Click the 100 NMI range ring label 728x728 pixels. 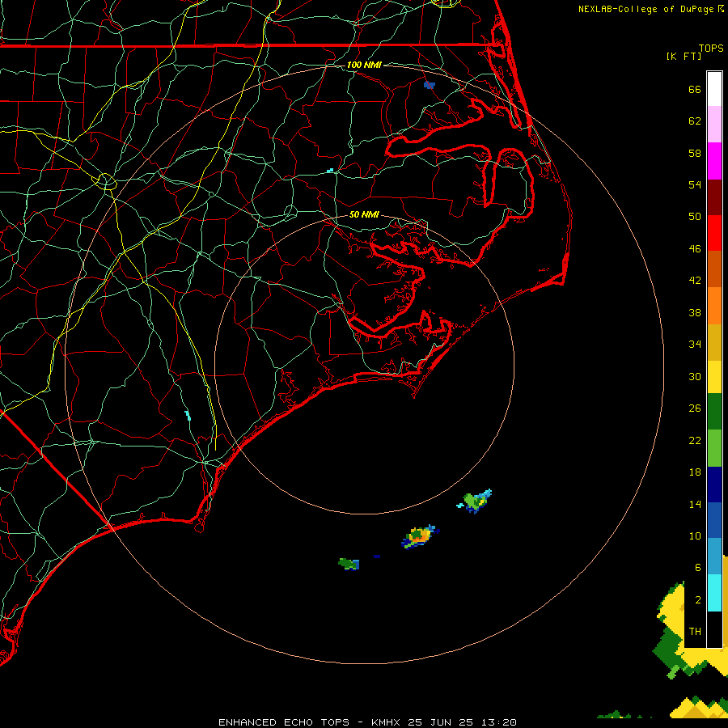(364, 65)
